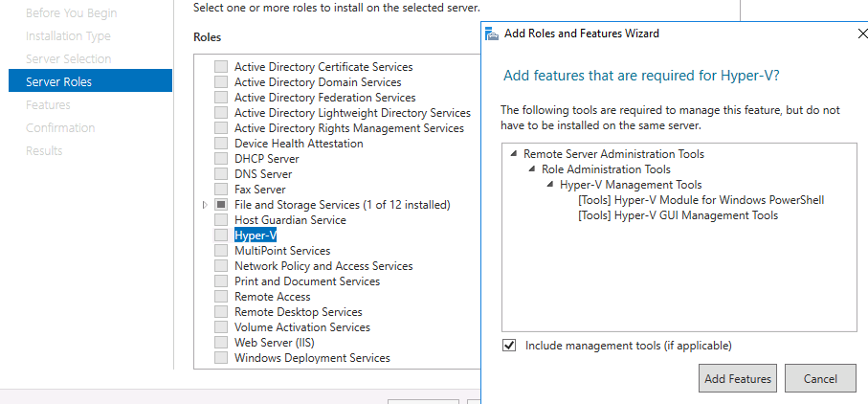This screenshot has width=868, height=404.
Task: Toggle File and Storage Services checkbox
Action: coord(221,205)
